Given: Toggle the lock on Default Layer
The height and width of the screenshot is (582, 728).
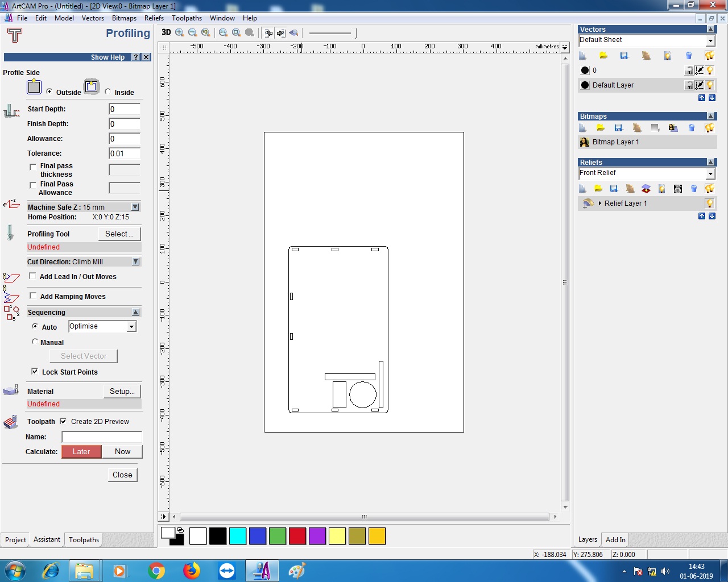Looking at the screenshot, I should coord(689,85).
